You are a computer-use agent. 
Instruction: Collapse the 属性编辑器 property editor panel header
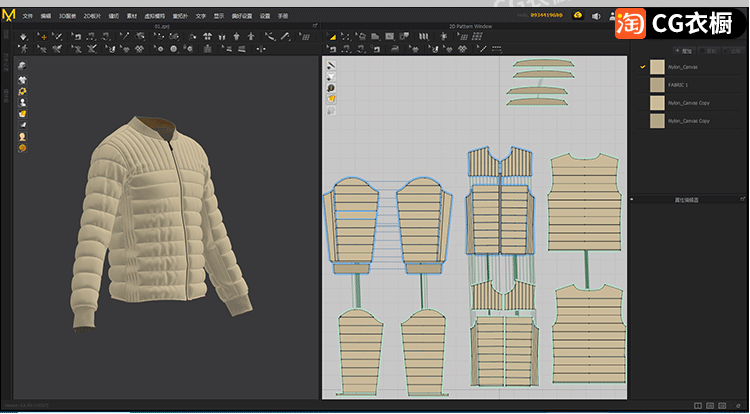[686, 200]
